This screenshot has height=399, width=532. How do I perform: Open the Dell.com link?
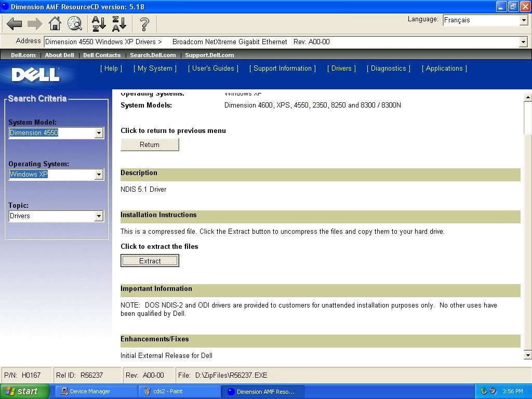coord(23,55)
